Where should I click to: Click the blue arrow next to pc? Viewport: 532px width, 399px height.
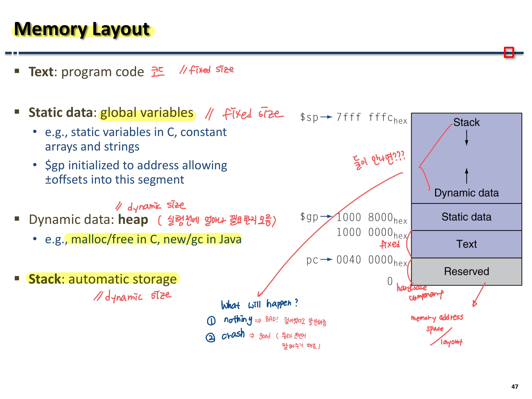(326, 260)
